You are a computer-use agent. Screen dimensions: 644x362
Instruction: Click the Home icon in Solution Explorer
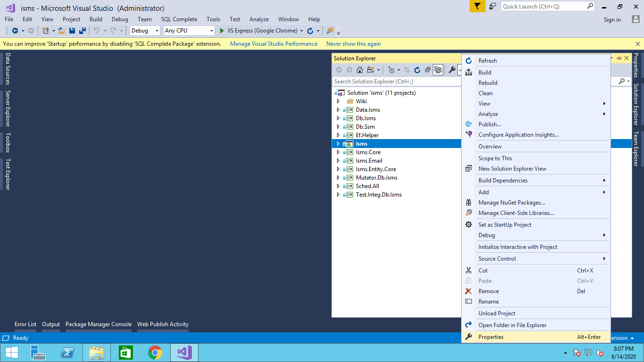click(x=360, y=70)
